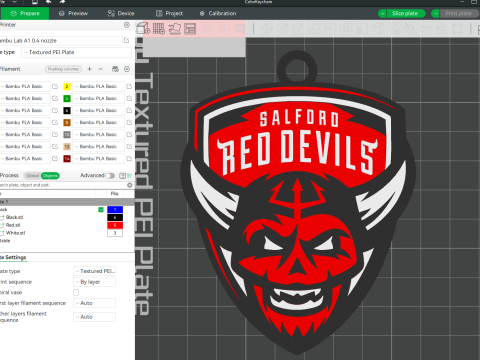The height and width of the screenshot is (360, 480).
Task: Open printer section settings gear
Action: point(127,25)
